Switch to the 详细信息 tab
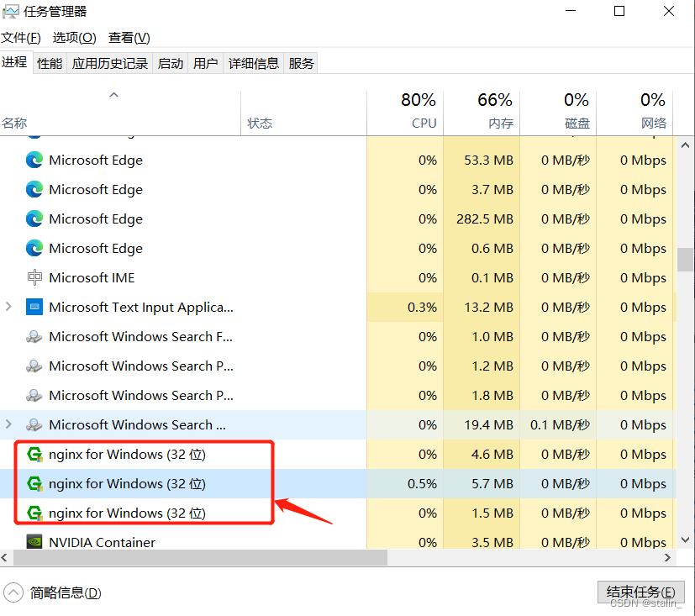 (254, 63)
